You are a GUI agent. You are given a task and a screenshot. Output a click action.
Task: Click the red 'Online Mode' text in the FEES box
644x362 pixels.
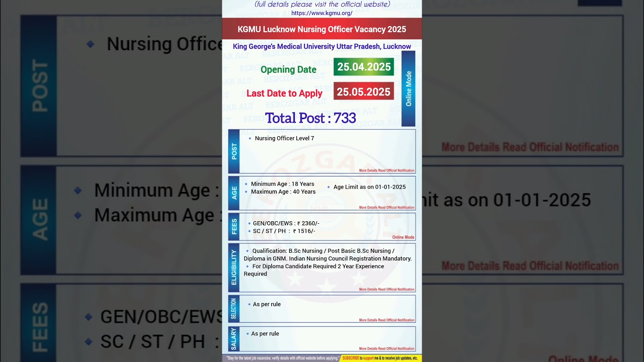click(x=403, y=237)
